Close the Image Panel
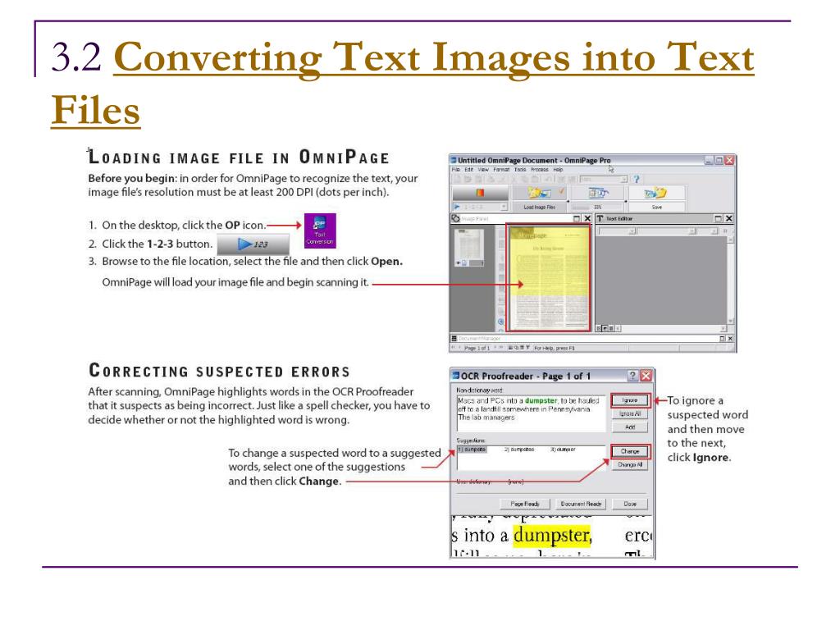Viewport: 840px width, 630px height. [587, 218]
